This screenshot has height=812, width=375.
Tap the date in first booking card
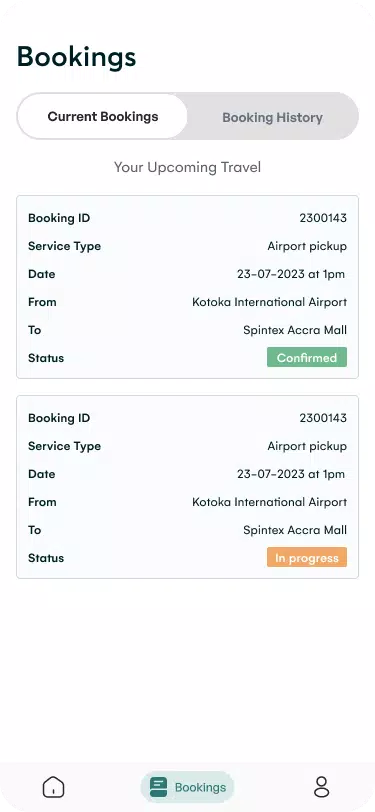[291, 274]
